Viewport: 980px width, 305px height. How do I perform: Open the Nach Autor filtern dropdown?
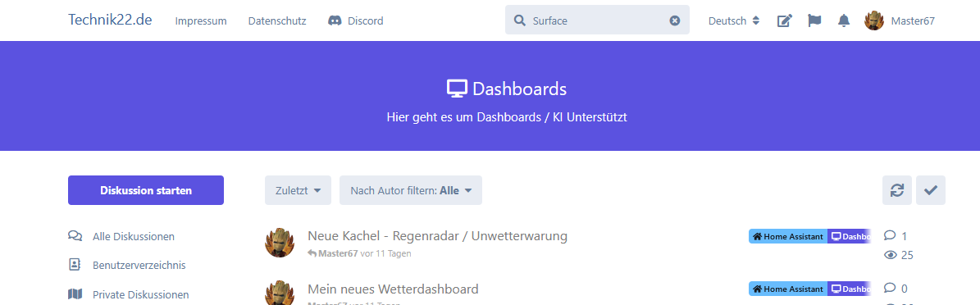pos(411,190)
